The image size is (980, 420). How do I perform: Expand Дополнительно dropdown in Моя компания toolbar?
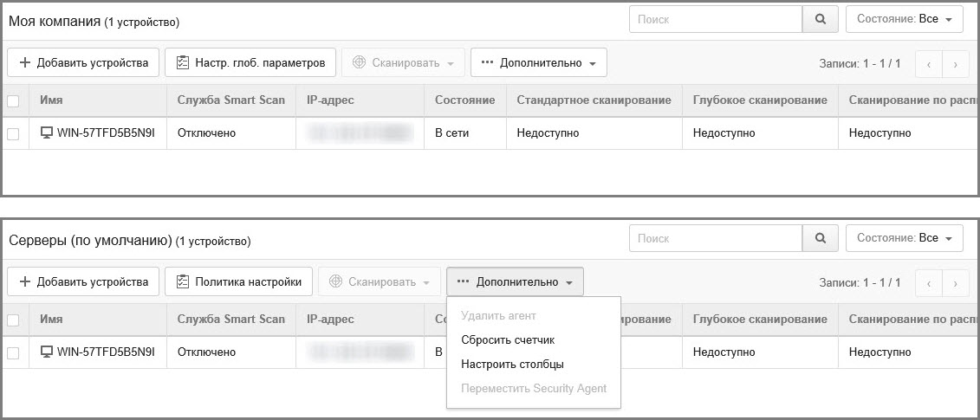click(538, 62)
